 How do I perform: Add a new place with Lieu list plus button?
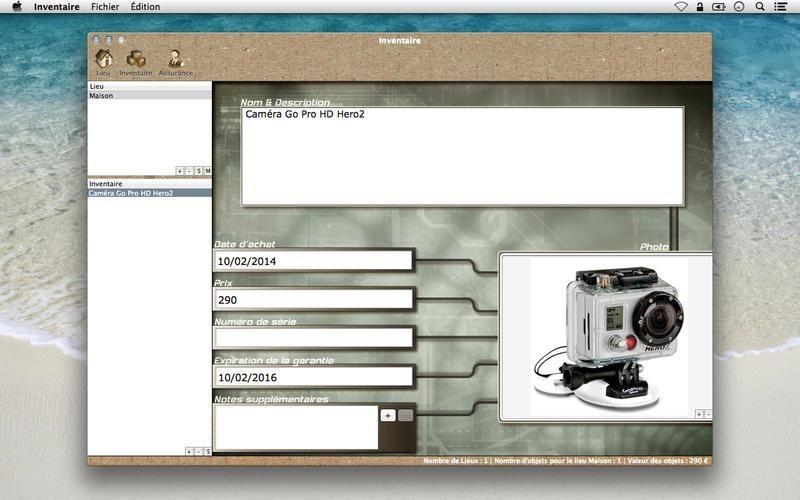click(180, 171)
